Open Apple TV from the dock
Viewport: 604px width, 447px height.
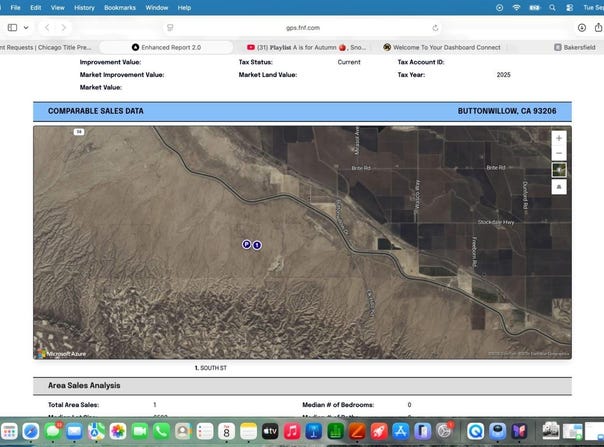point(270,431)
